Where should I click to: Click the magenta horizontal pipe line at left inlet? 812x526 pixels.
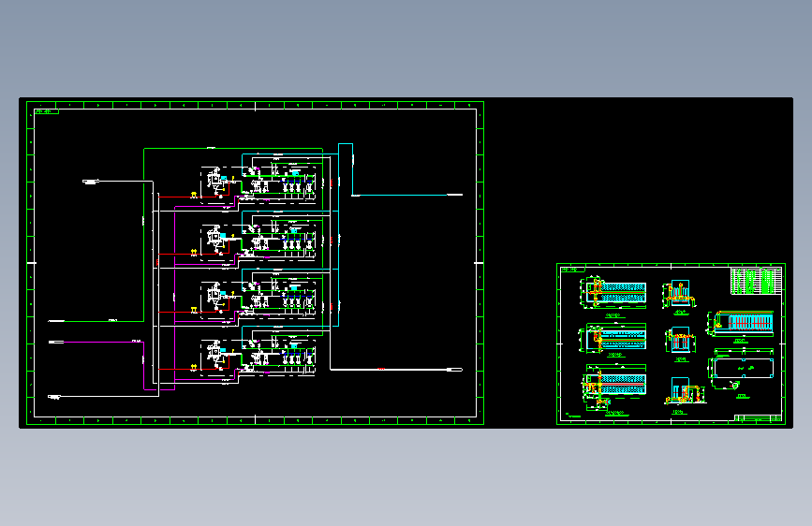click(x=96, y=342)
